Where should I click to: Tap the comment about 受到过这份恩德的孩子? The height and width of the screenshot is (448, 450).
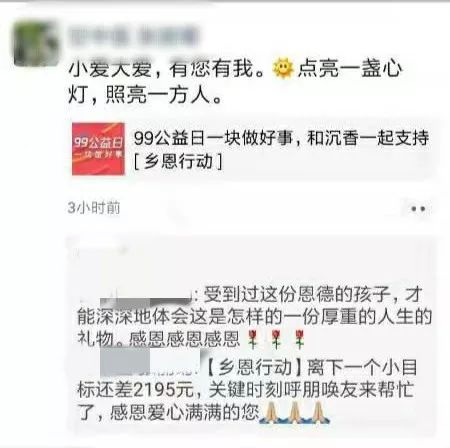coord(254,317)
